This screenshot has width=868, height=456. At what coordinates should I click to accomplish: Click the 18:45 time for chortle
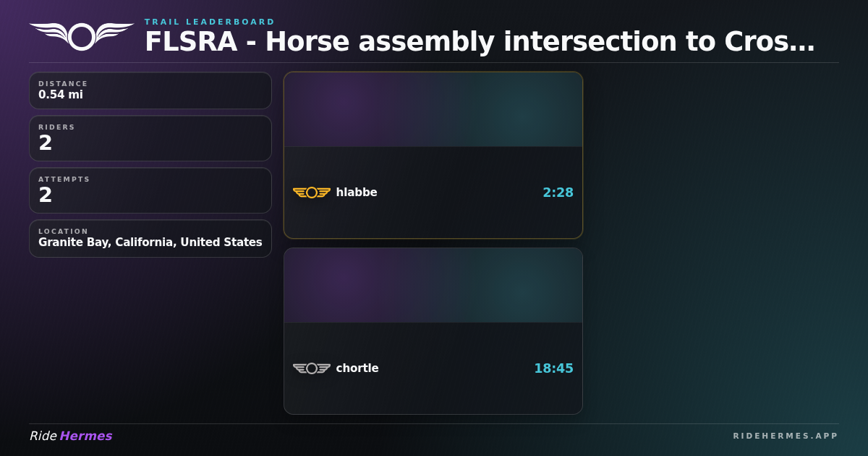tap(553, 368)
